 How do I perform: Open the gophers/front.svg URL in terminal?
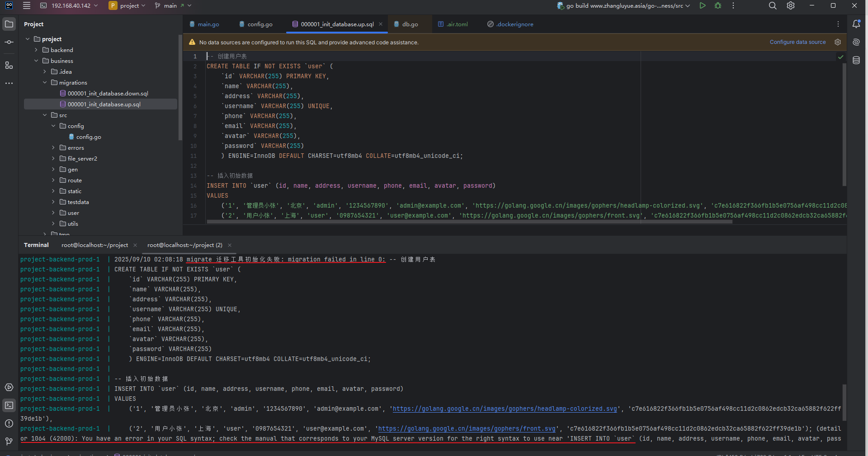[467, 428]
